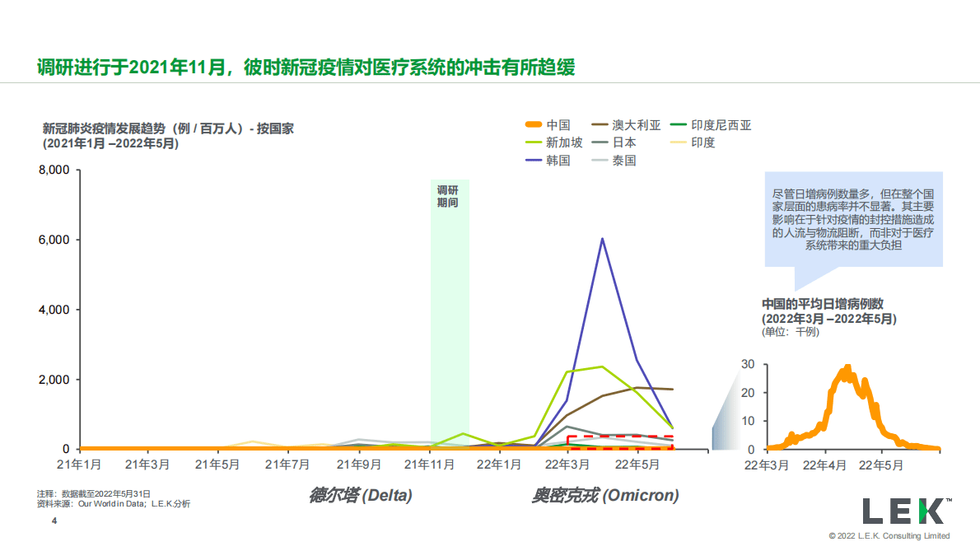Click the 韩国 purple legend marker
This screenshot has height=551, width=980.
(x=534, y=158)
